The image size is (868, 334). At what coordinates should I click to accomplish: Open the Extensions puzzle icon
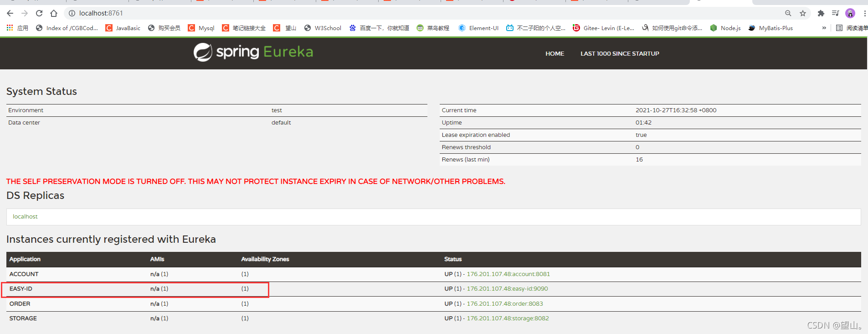821,13
